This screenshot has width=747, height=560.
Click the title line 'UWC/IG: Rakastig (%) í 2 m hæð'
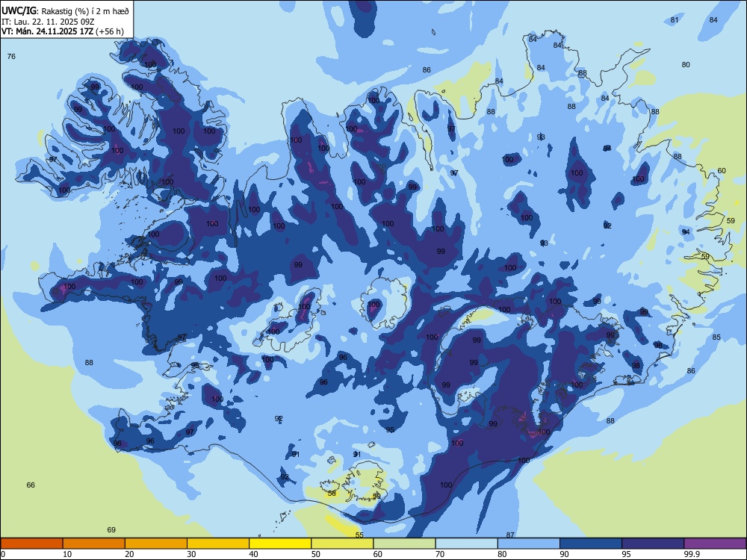click(65, 10)
